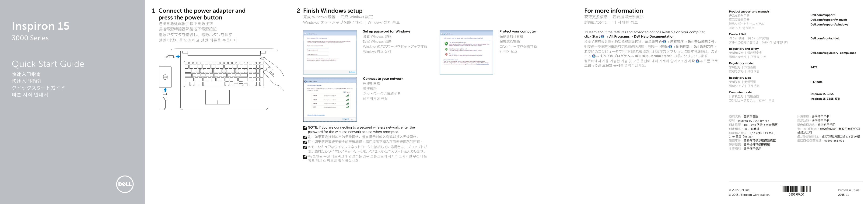
Task: Select the 'Computer model' label
Action: (x=740, y=92)
